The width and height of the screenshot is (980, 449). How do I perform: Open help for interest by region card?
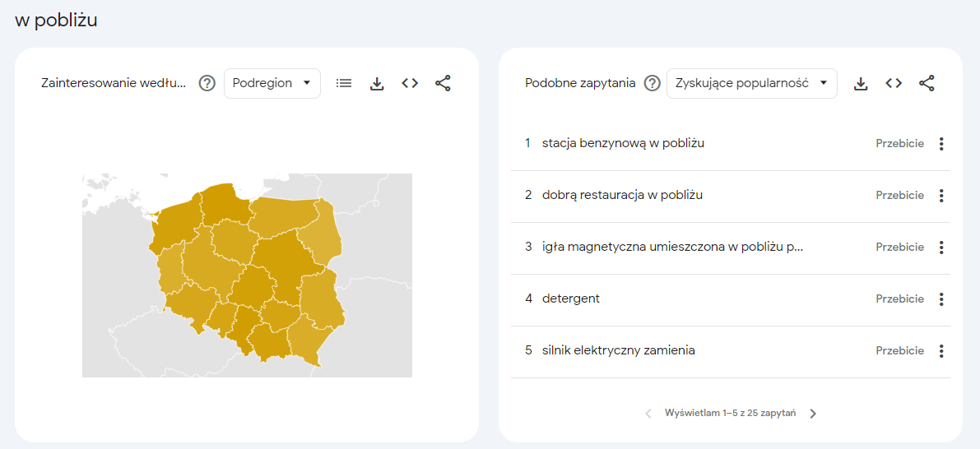[x=207, y=83]
